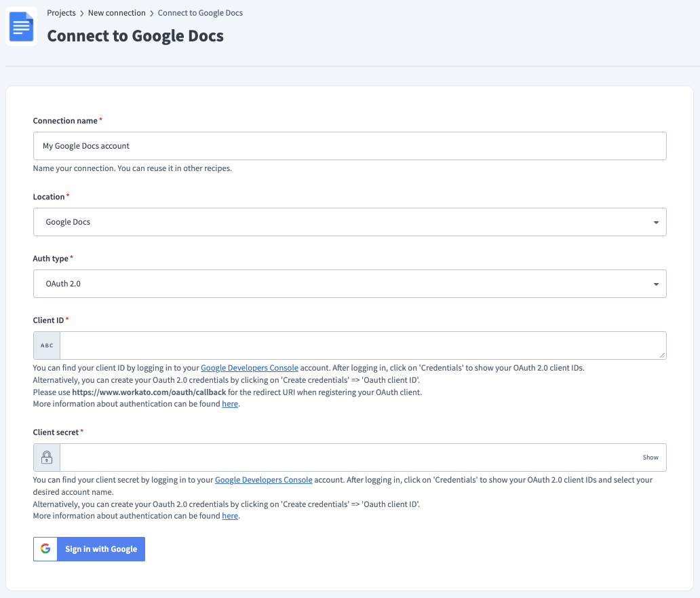Open the Location dropdown
Viewport: 700px width, 598px height.
click(x=349, y=221)
